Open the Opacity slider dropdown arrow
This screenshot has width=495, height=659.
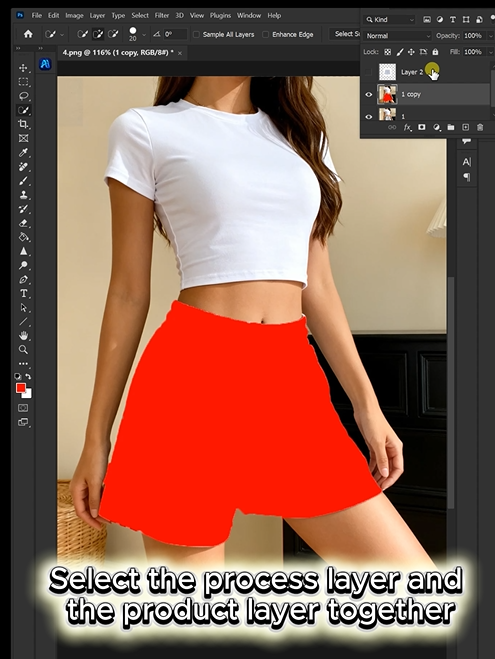pos(490,36)
